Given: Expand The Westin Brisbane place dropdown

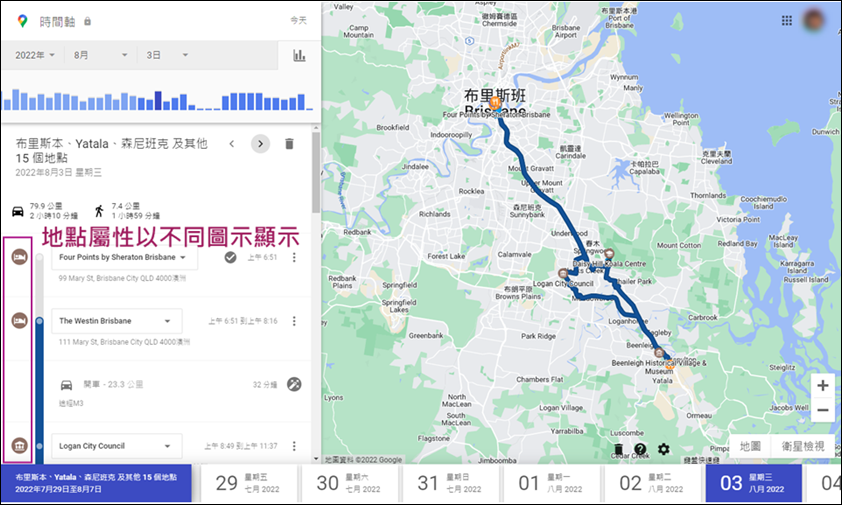Looking at the screenshot, I should pos(117,321).
